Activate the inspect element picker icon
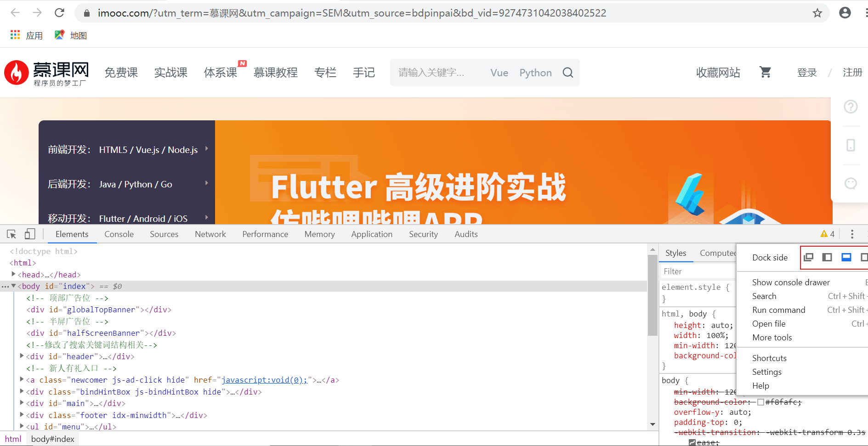 pyautogui.click(x=12, y=234)
